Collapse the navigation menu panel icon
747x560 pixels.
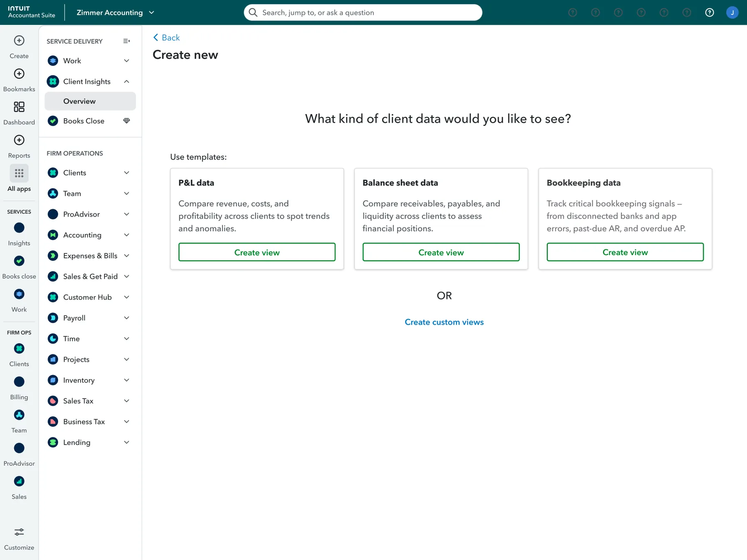(x=127, y=41)
